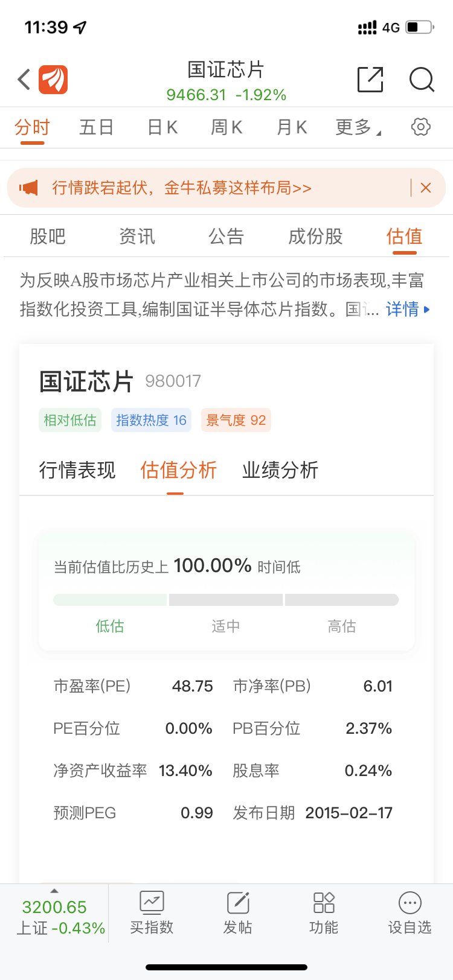Expand the 更多 chart period dropdown
This screenshot has height=980, width=453.
click(x=358, y=127)
